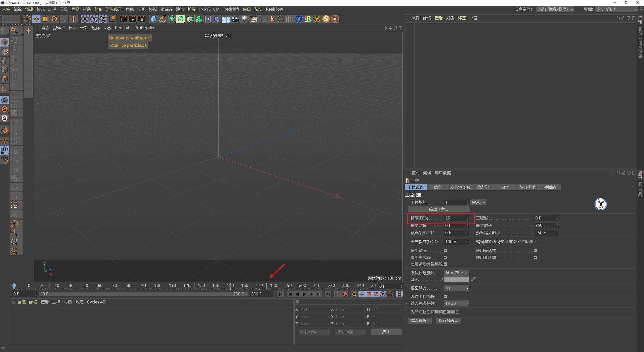The height and width of the screenshot is (352, 644).
Task: Click the QR toolbar icon
Action: 299,19
